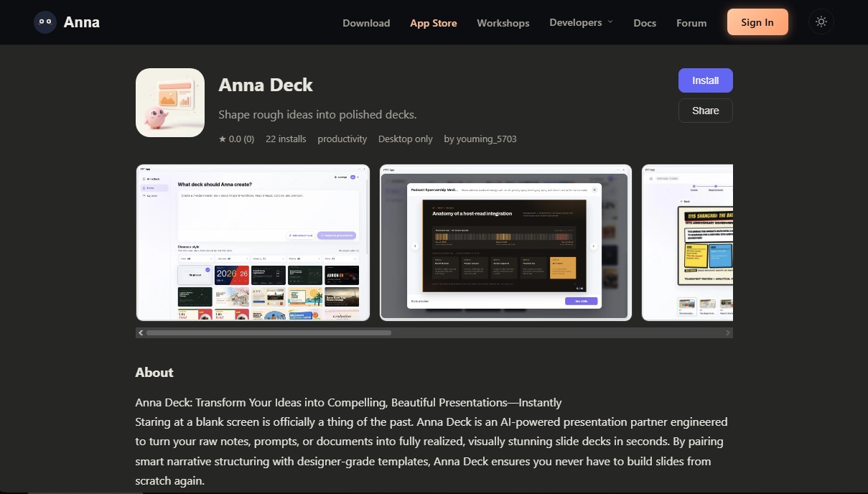Open the Anna home link text

[x=82, y=22]
